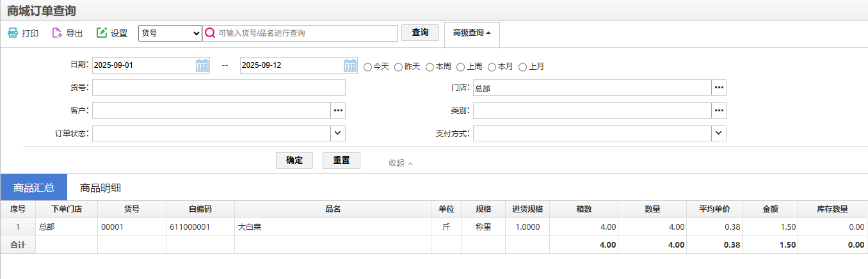The image size is (868, 279).
Task: Switch to the 商品明细 tab
Action: click(100, 187)
